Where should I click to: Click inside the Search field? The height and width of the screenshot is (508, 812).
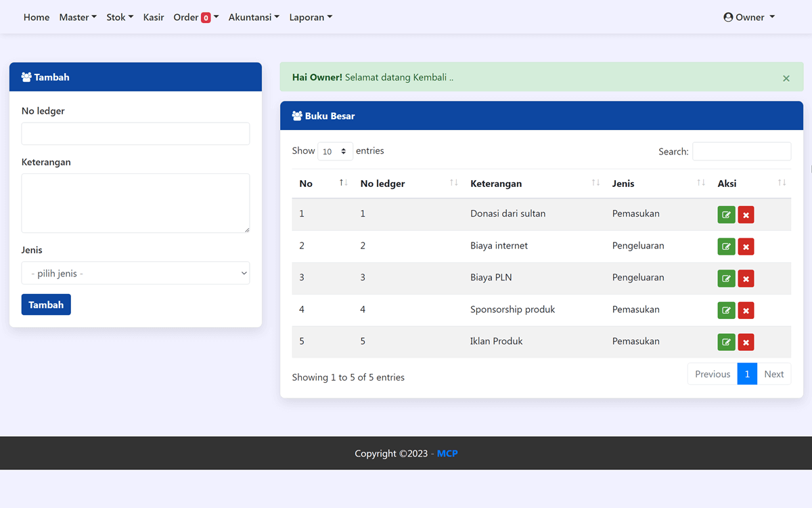tap(742, 150)
